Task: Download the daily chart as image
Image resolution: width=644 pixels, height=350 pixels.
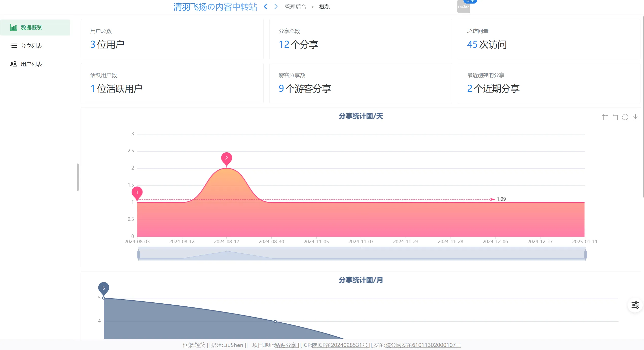Action: tap(635, 117)
